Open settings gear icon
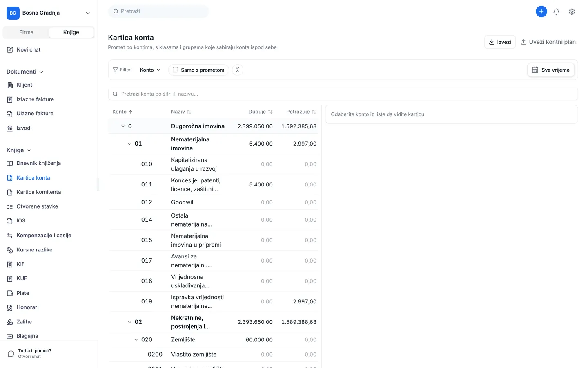588x368 pixels. pyautogui.click(x=572, y=11)
